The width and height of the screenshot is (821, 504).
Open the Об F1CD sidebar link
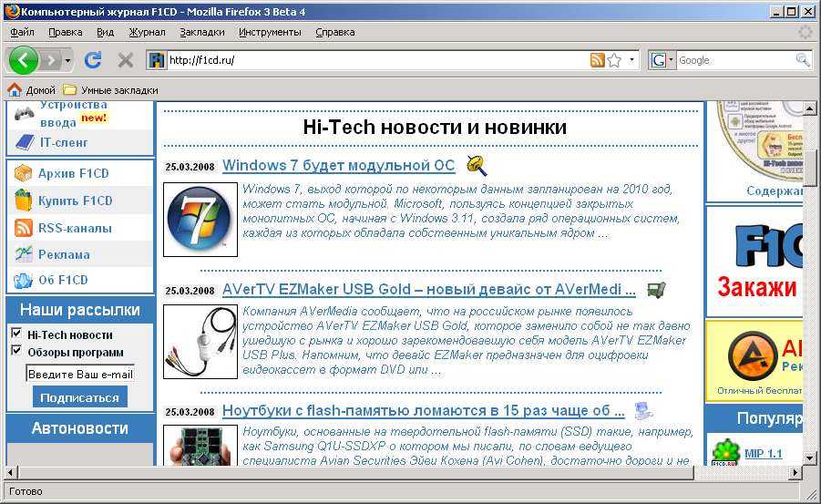click(63, 281)
